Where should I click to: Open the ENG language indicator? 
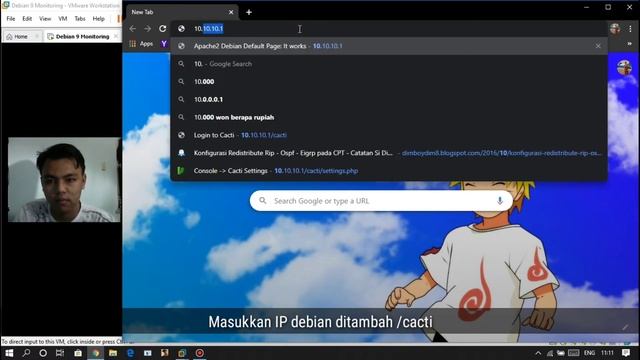click(589, 353)
